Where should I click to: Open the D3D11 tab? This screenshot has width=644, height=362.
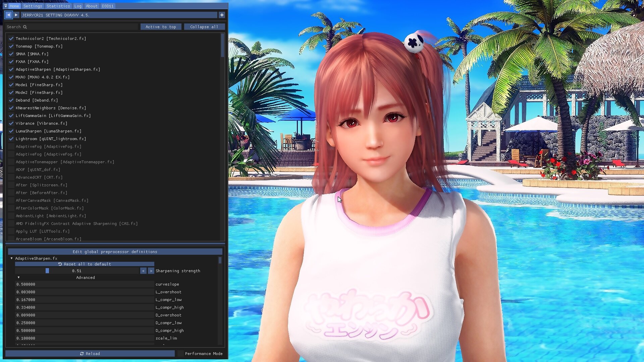[x=108, y=6]
